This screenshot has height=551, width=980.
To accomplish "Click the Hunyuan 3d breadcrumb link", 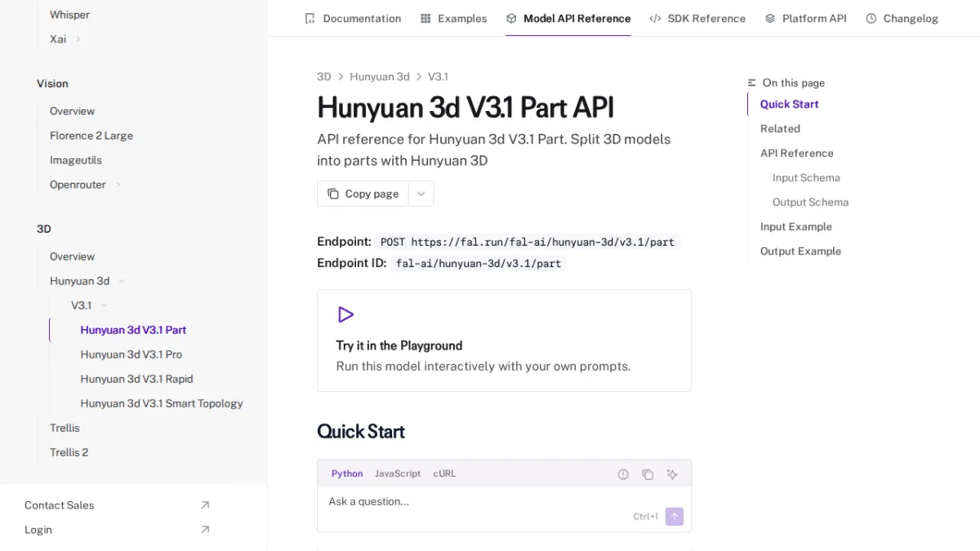I will (380, 77).
